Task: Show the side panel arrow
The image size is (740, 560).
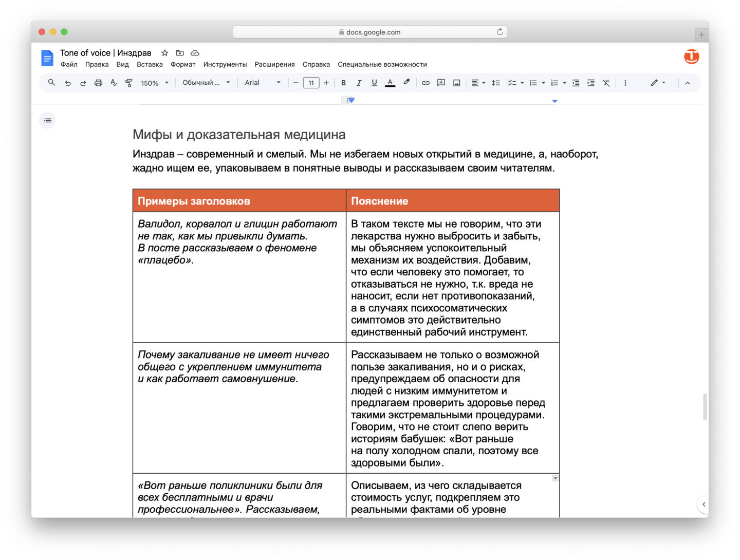Action: 704,505
